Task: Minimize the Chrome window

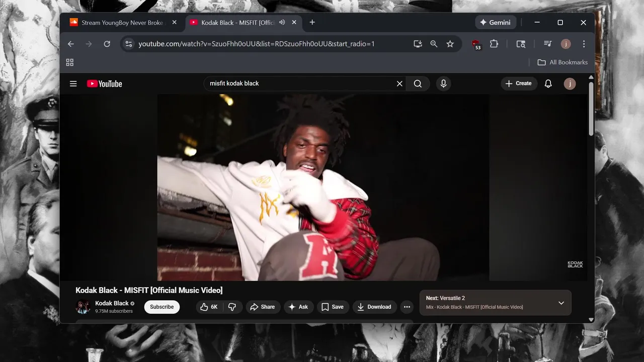Action: 537,22
